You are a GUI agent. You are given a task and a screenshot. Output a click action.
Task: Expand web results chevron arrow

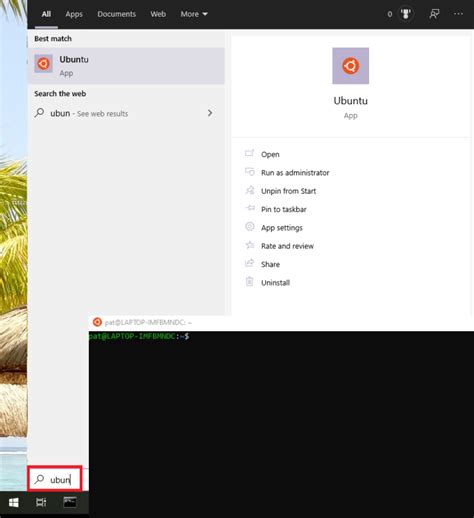tap(210, 113)
